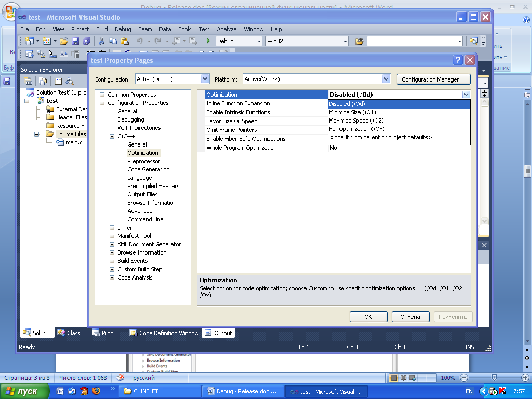Click Save All icon in toolbar
The height and width of the screenshot is (399, 532).
coord(87,41)
